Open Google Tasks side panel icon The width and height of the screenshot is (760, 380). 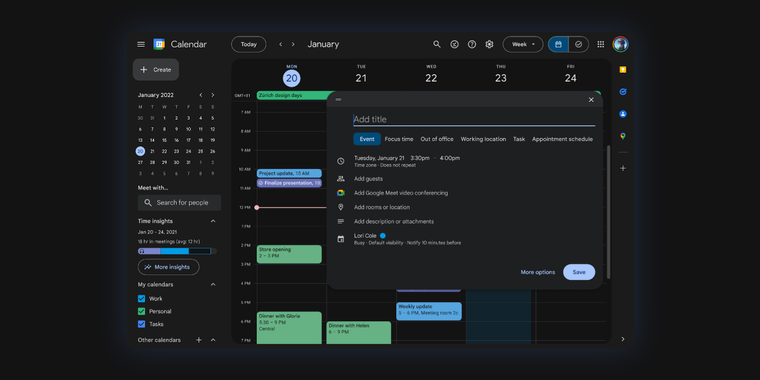(623, 92)
